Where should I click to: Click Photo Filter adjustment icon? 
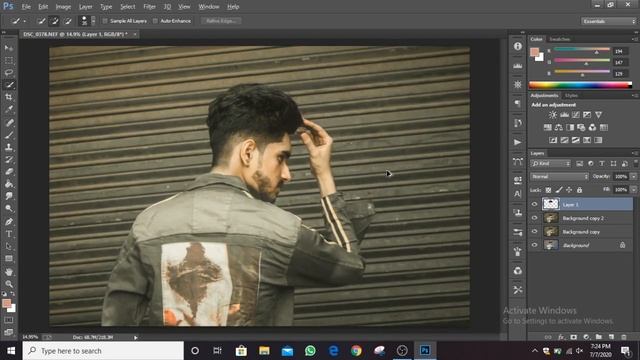point(581,128)
